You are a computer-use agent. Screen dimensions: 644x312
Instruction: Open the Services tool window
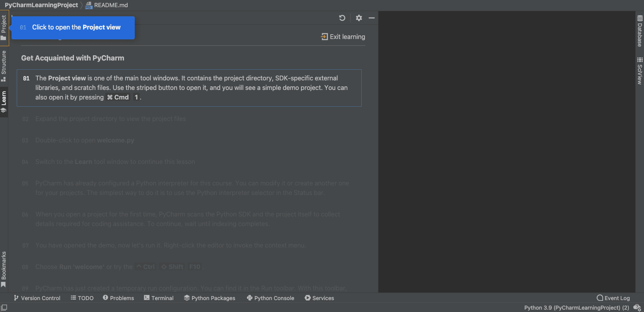click(319, 298)
